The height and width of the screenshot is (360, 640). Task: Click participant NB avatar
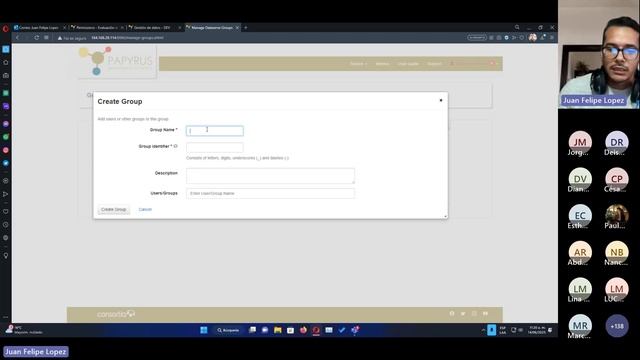click(617, 252)
